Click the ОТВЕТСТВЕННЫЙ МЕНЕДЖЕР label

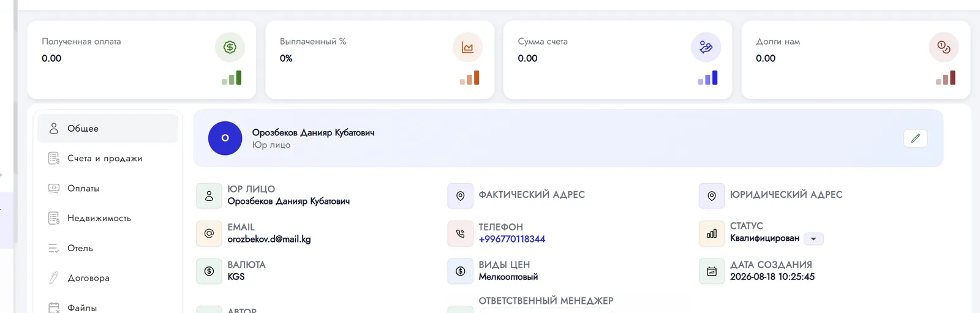tap(546, 301)
